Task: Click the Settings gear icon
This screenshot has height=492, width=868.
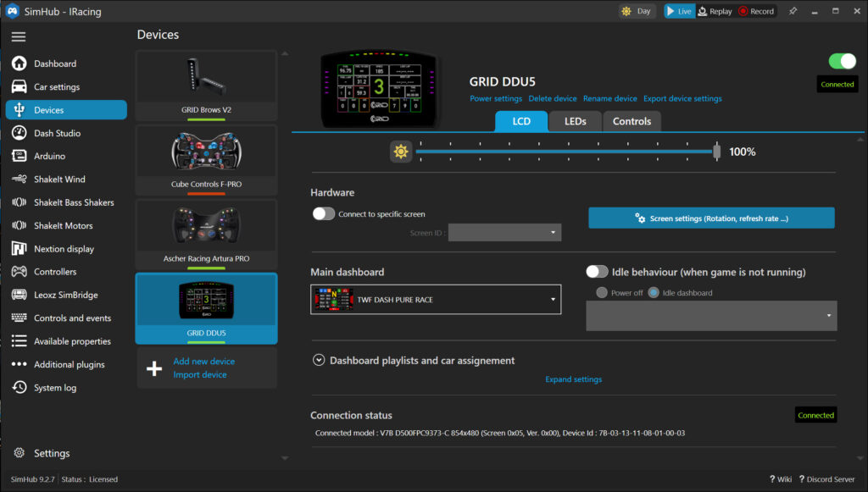Action: pyautogui.click(x=19, y=453)
